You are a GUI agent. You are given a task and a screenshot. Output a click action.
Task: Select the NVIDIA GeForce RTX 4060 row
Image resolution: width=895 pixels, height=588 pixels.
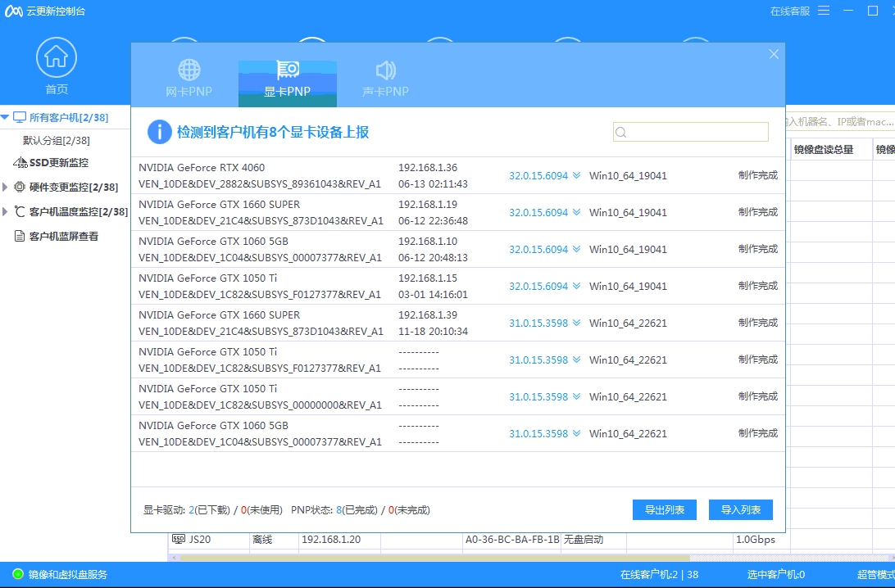tap(458, 175)
